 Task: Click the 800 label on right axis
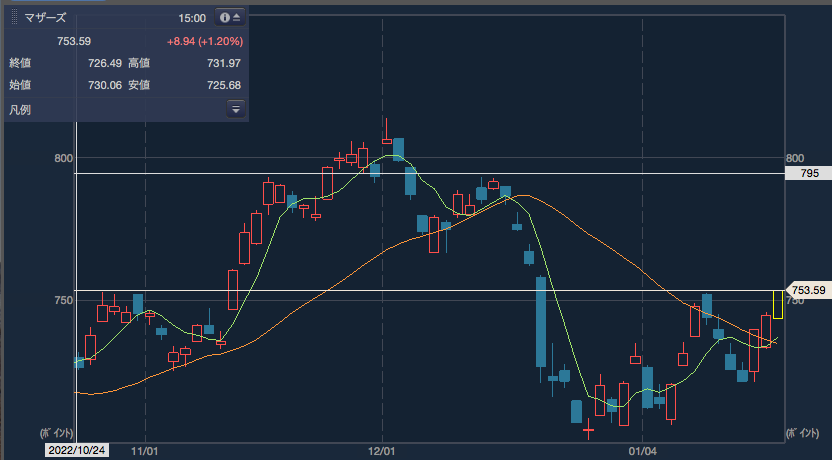[795, 158]
